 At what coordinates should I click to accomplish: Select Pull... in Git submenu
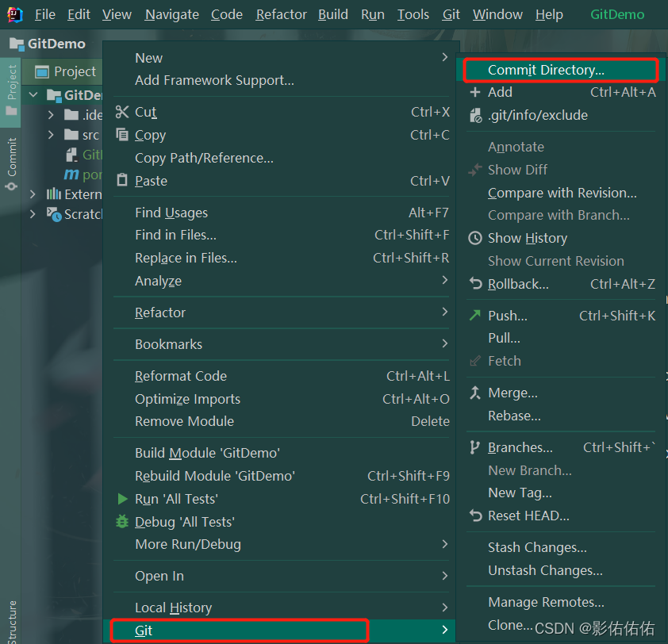[x=561, y=338]
